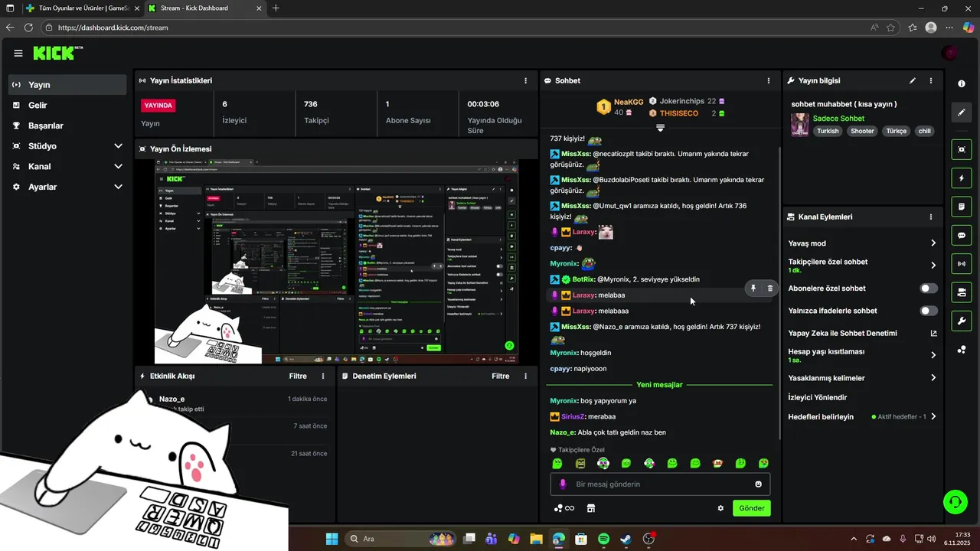Open the emoji picker in message box
980x551 pixels.
coord(759,484)
